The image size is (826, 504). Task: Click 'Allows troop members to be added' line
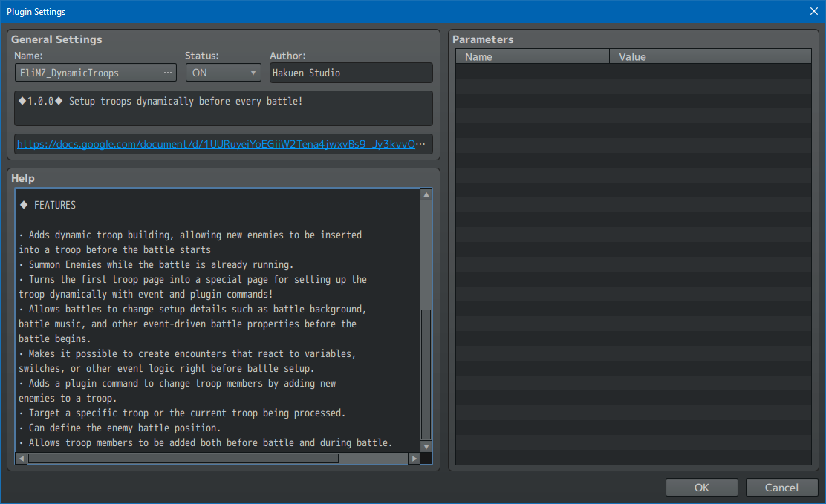206,442
